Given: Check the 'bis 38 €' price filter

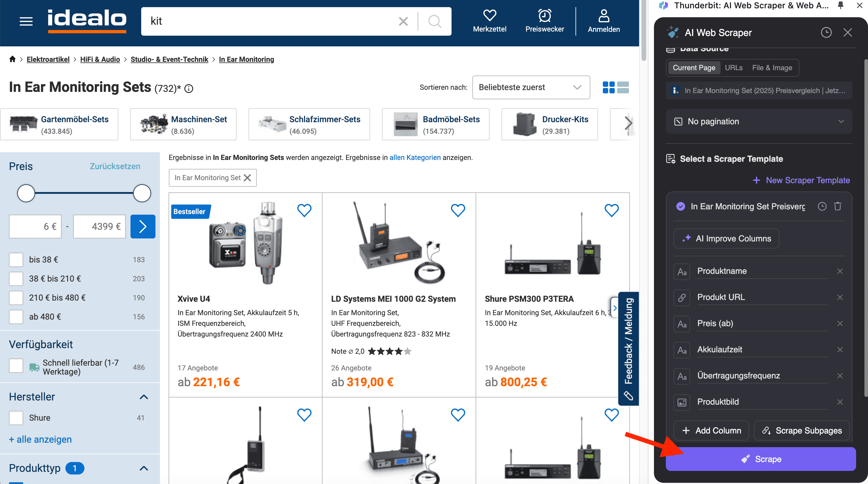Looking at the screenshot, I should pos(16,260).
